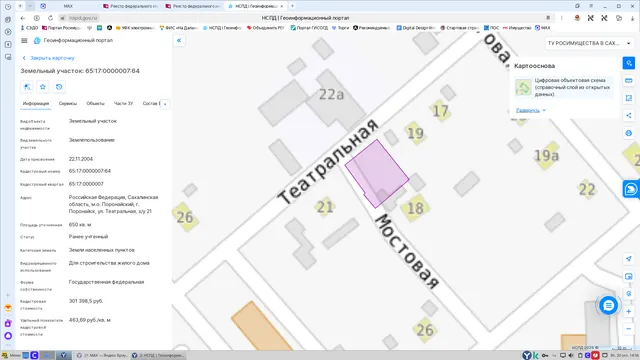Click the 650 кв. м area value
The width and height of the screenshot is (640, 360).
[80, 225]
